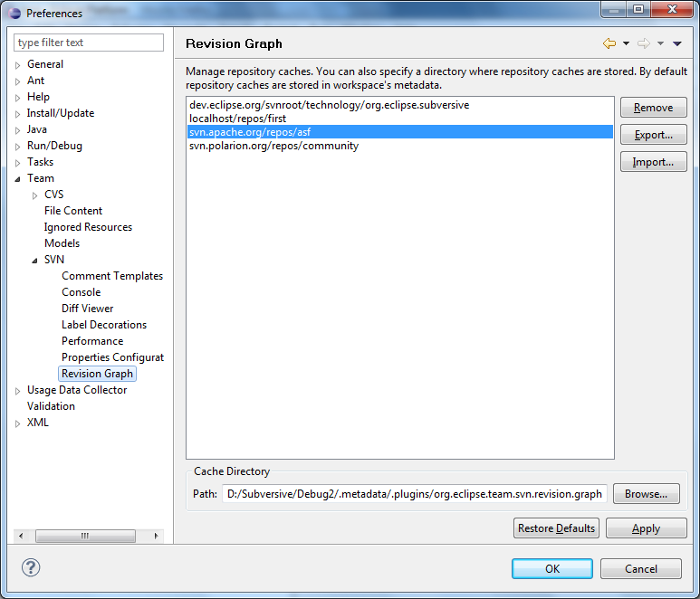700x599 pixels.
Task: Select Validation preference page
Action: (51, 406)
